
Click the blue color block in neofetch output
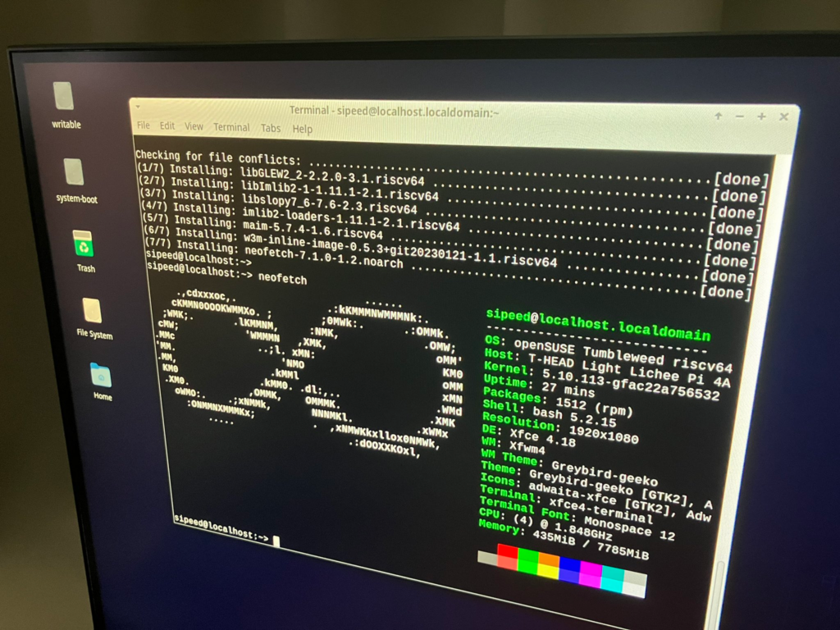pos(569,569)
